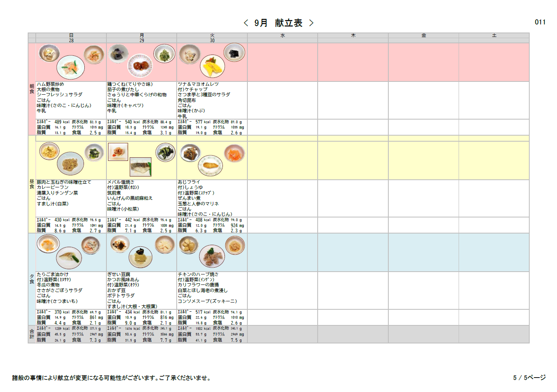Select menu item おかず豆
Viewport: 557px width, 392px height.
click(x=116, y=290)
